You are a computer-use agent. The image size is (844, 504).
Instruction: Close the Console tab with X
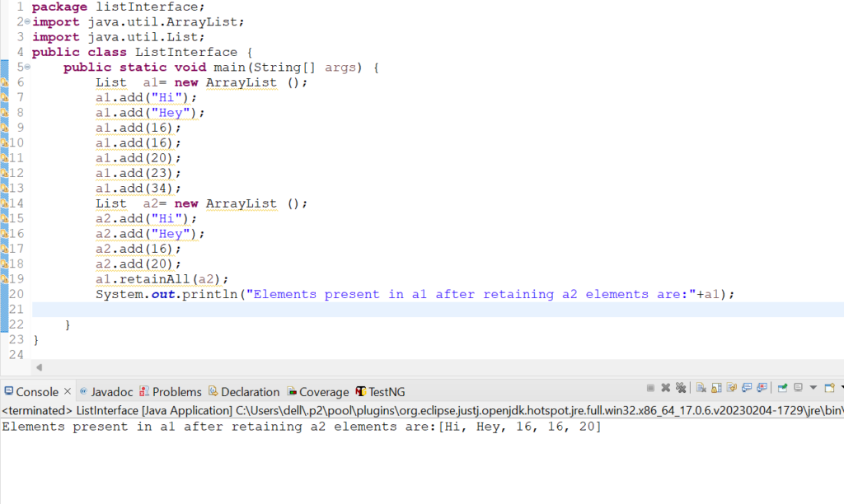[x=68, y=391]
